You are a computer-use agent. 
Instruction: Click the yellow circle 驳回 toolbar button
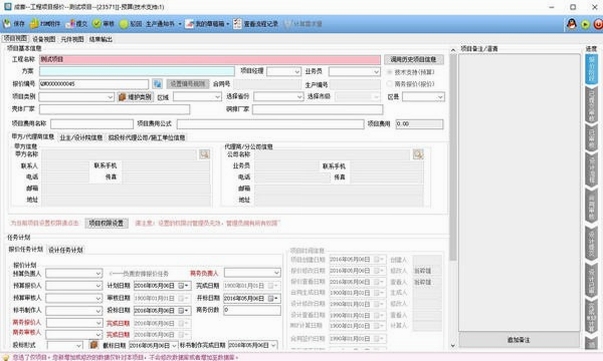pos(130,24)
